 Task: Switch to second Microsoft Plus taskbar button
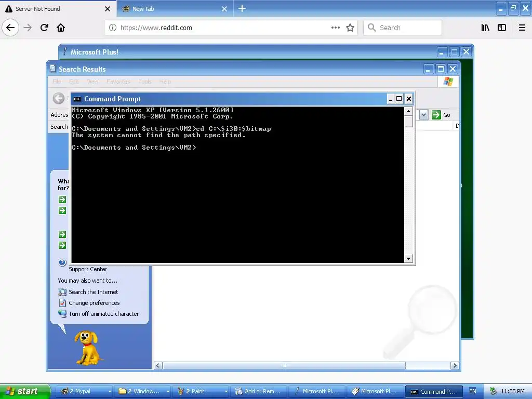[376, 391]
